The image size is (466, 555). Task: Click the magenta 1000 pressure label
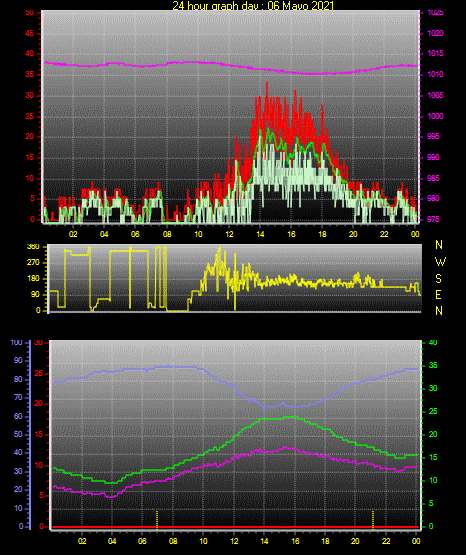(435, 116)
